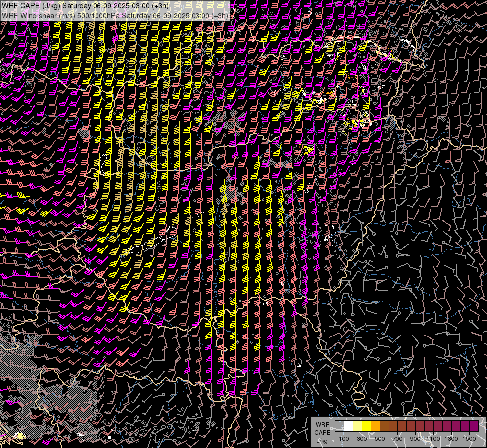Click the 1500 legend value label
Viewport: 487px width, 448px height.
pos(469,439)
